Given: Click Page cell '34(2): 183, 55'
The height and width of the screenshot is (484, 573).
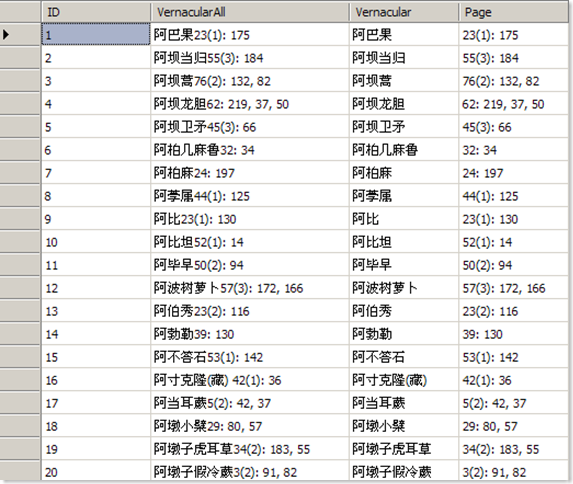Looking at the screenshot, I should click(x=513, y=449).
